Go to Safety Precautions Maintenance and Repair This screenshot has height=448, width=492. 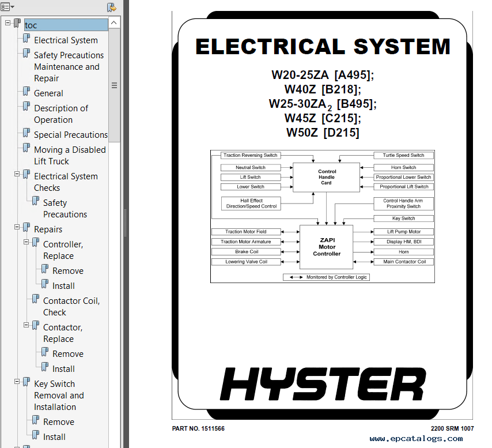(69, 66)
